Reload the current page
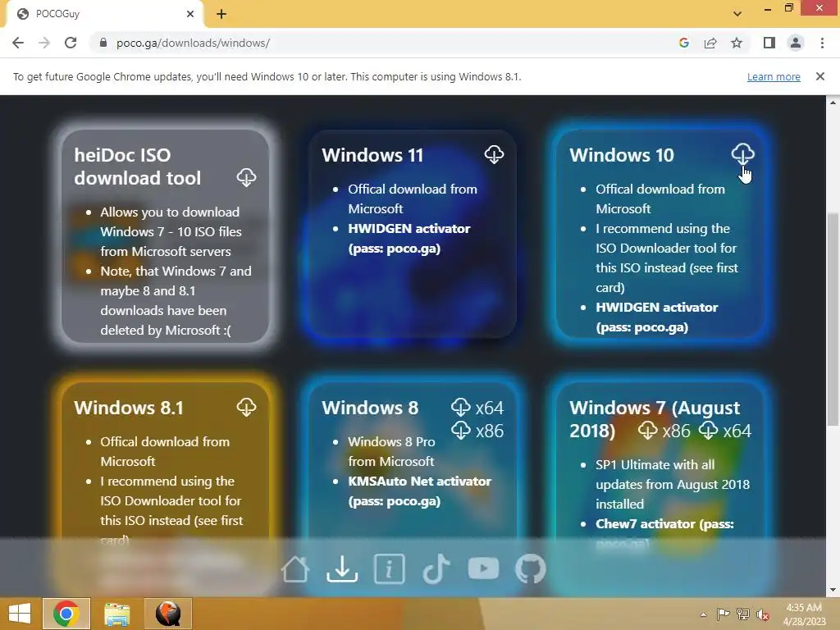The height and width of the screenshot is (630, 840). tap(71, 43)
